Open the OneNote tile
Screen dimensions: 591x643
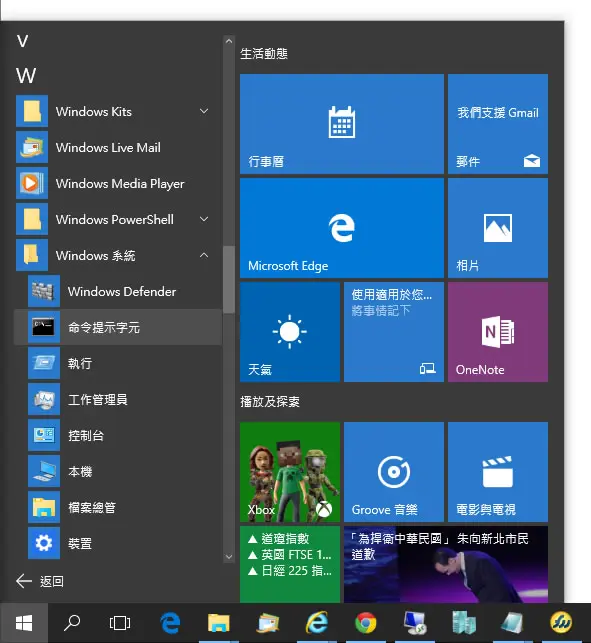click(x=497, y=332)
